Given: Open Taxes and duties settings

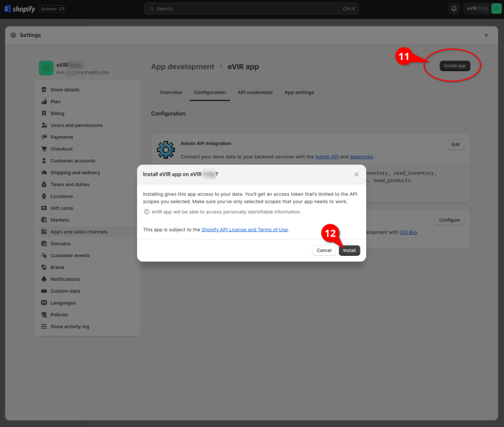Looking at the screenshot, I should 87,184.
